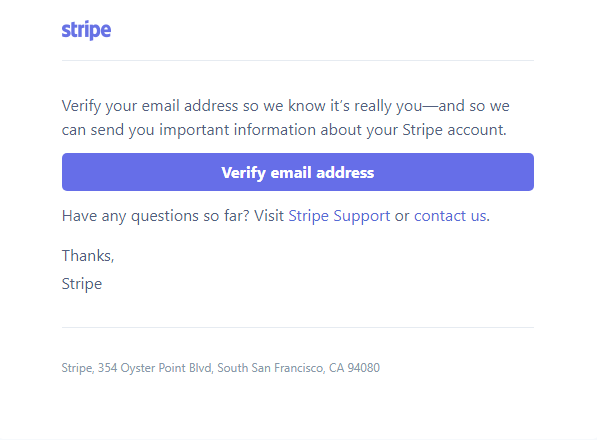Click the footer address line
The width and height of the screenshot is (597, 440).
click(x=221, y=368)
